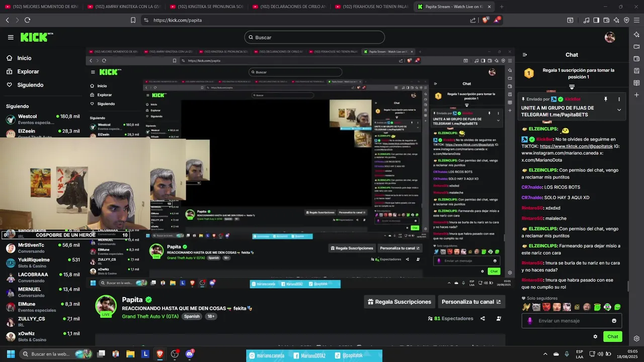
Task: Insert the golden wings emote
Action: (526, 307)
